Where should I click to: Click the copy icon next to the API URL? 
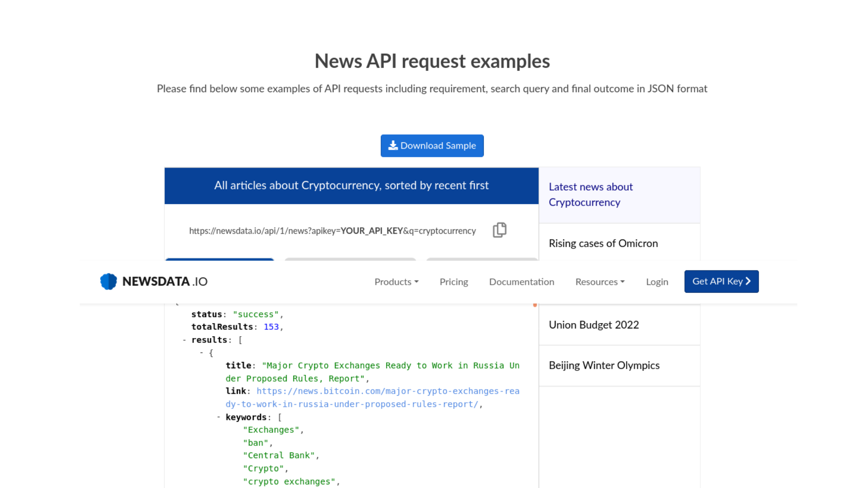pyautogui.click(x=500, y=230)
